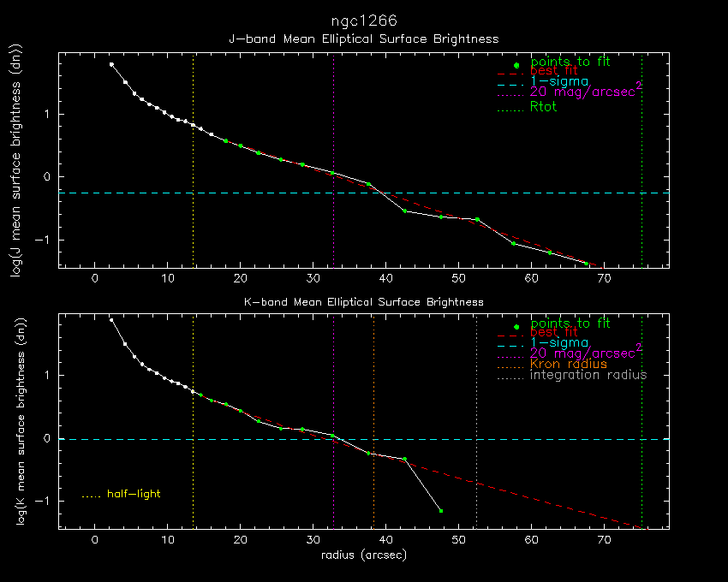Click the 'ngc1266' title at the top
This screenshot has width=728, height=582.
click(x=364, y=20)
